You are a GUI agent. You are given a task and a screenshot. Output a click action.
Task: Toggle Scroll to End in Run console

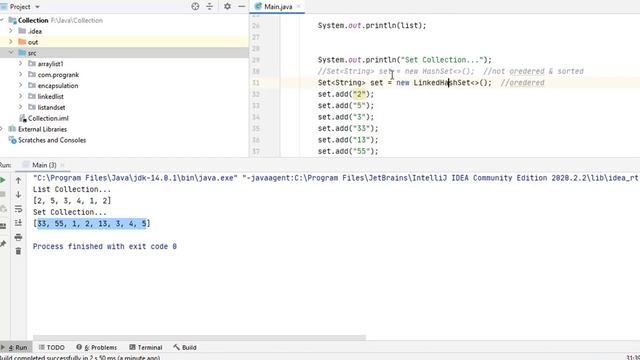coord(18,223)
